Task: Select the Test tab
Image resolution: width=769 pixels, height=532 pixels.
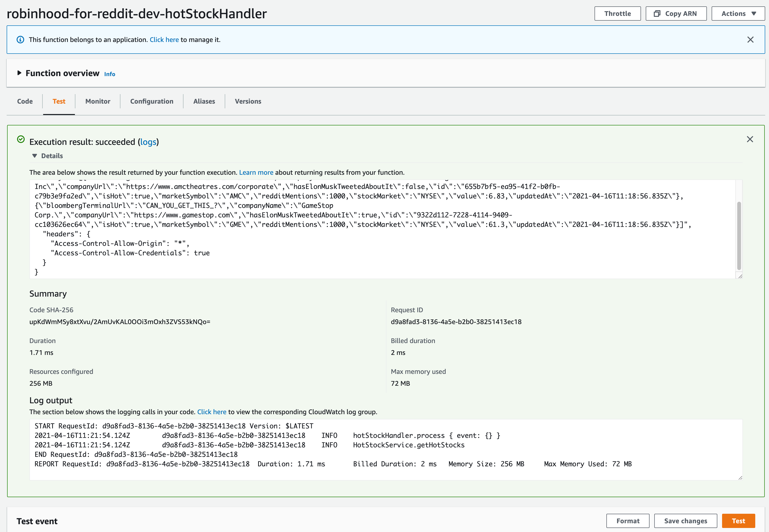Action: tap(59, 101)
